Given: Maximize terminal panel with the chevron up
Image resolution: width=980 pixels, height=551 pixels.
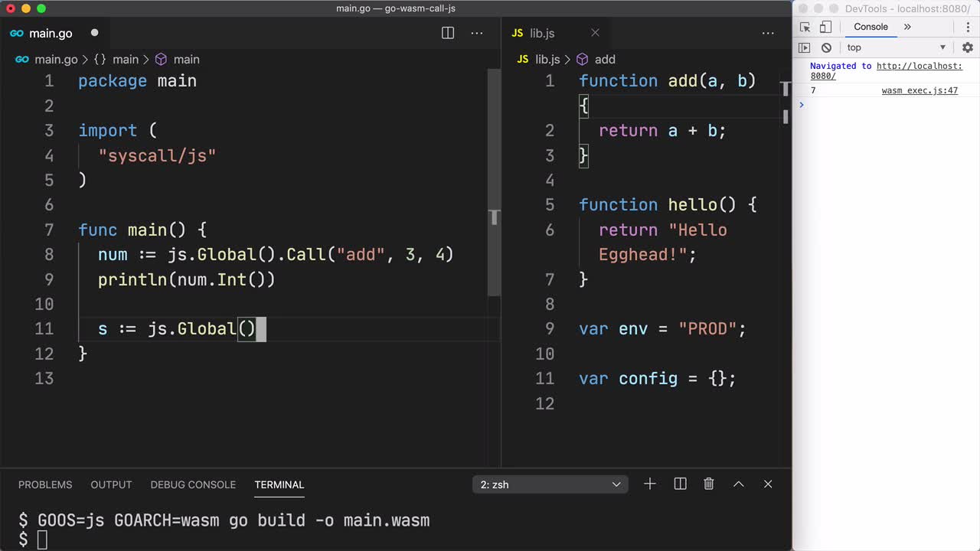Looking at the screenshot, I should (x=739, y=484).
